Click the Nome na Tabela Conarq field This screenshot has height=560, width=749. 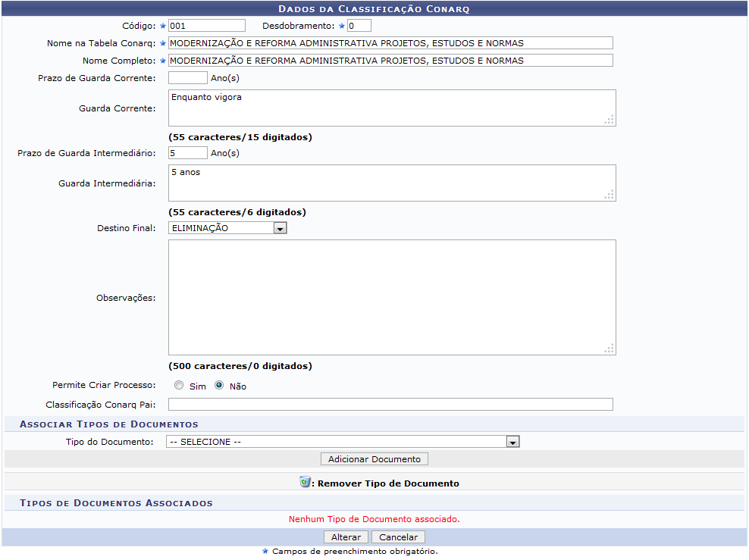click(390, 43)
